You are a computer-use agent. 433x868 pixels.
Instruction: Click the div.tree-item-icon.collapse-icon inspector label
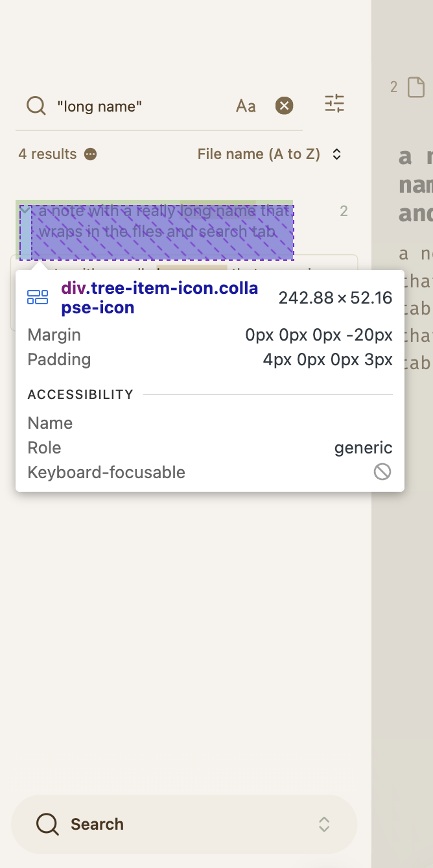point(159,298)
